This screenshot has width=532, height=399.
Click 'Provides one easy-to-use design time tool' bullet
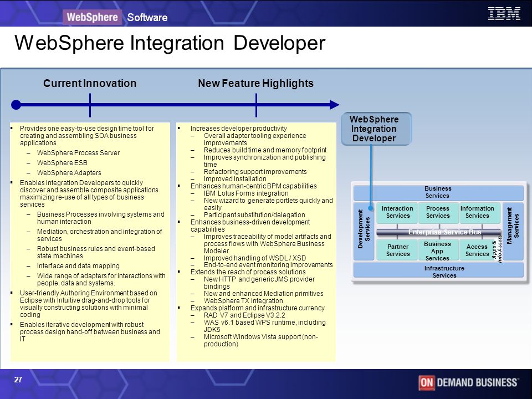(87, 136)
